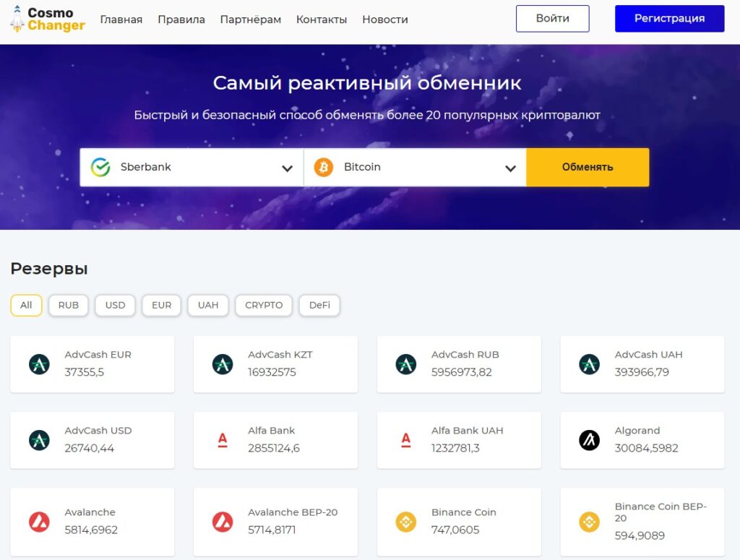This screenshot has width=740, height=560.
Task: Click the reserve value 594,9089
Action: click(x=640, y=535)
